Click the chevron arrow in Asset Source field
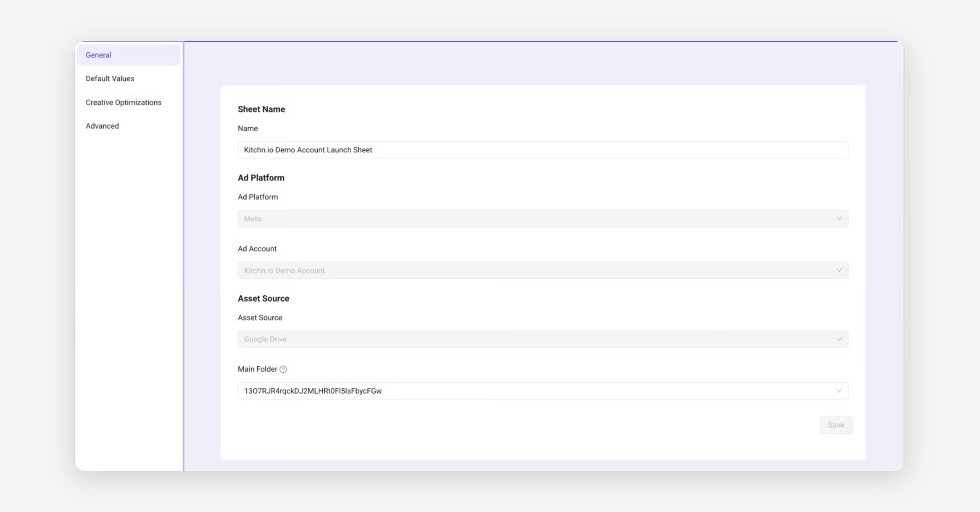The width and height of the screenshot is (980, 512). (x=839, y=339)
